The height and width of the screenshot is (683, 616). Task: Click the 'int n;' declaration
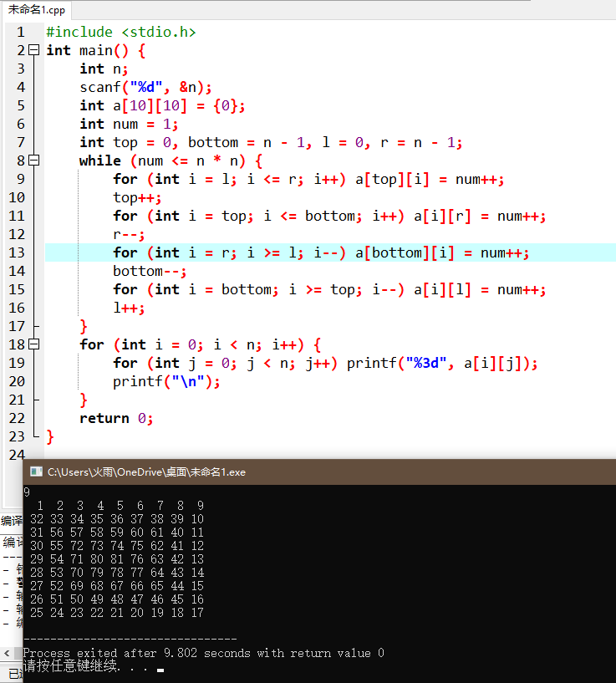click(104, 69)
